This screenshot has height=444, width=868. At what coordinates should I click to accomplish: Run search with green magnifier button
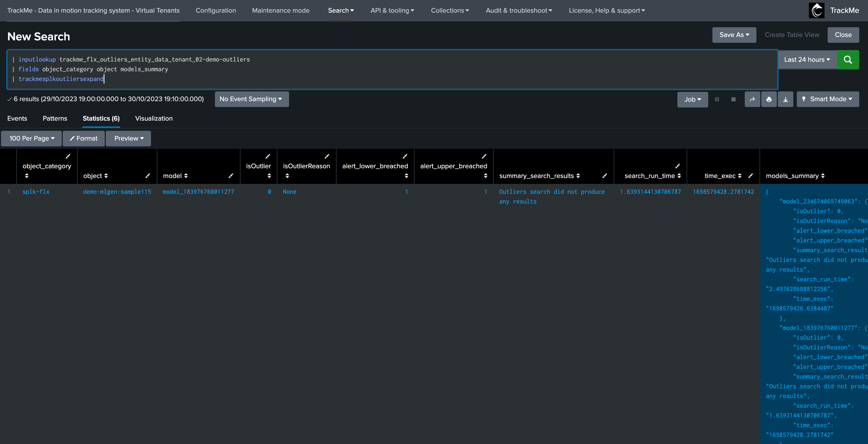pyautogui.click(x=847, y=60)
